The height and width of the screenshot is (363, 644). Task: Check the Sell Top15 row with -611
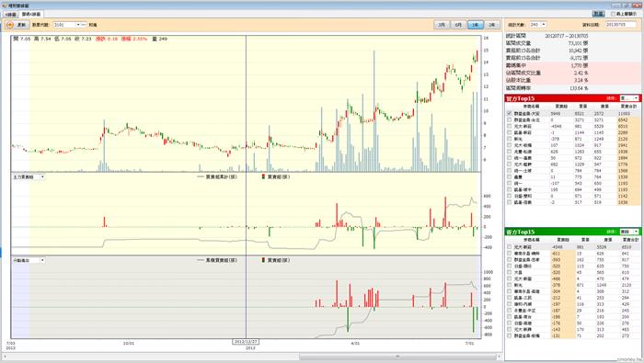[510, 254]
